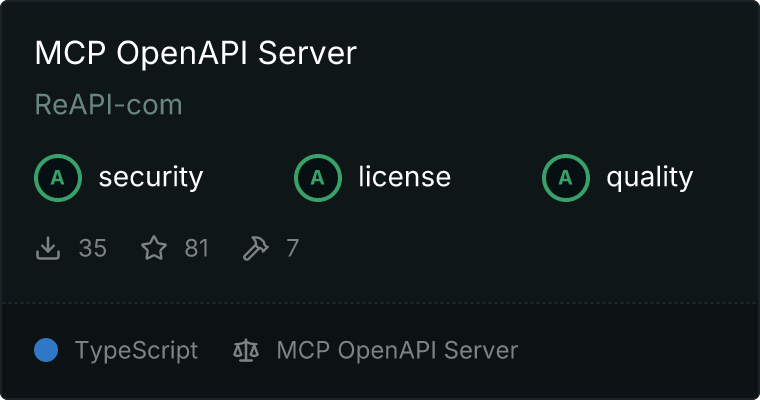Image resolution: width=760 pixels, height=400 pixels.
Task: Select the security label text
Action: pos(150,178)
